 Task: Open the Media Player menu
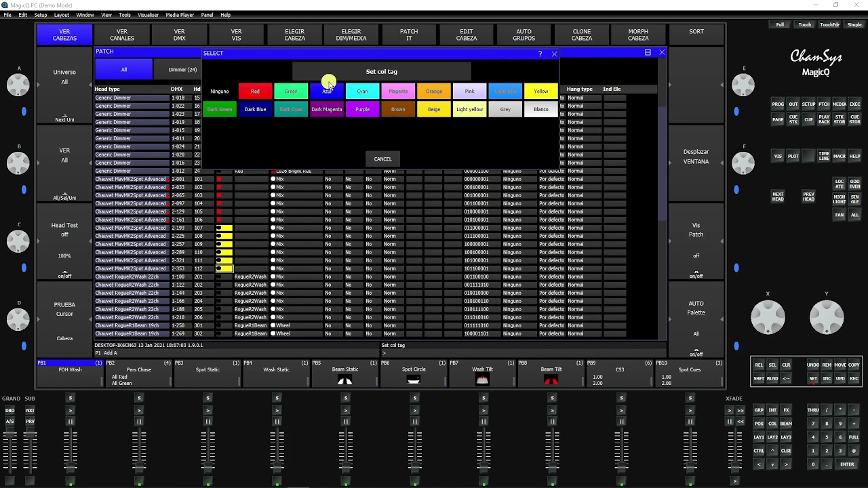click(x=180, y=15)
